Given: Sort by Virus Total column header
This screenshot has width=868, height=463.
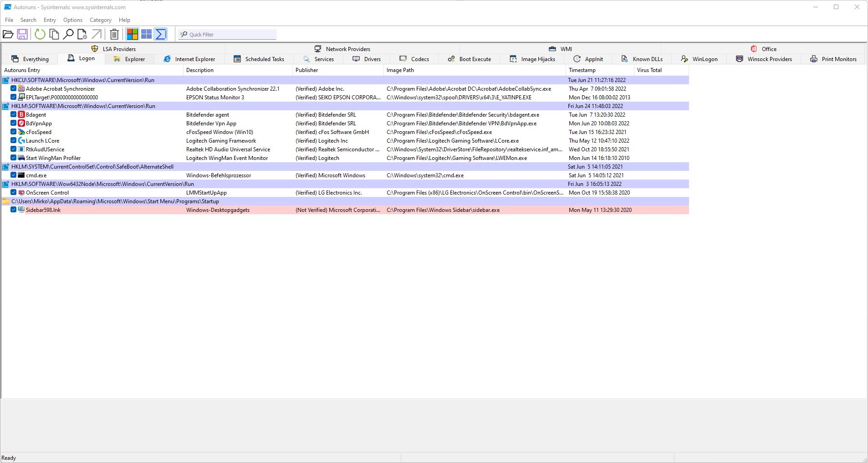Looking at the screenshot, I should point(661,70).
